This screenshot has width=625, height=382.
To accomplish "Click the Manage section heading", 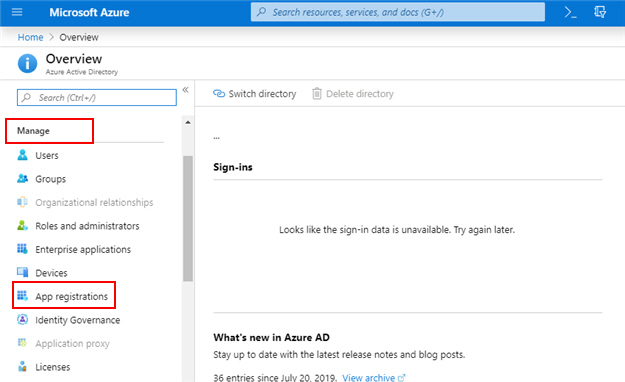I will tap(33, 131).
